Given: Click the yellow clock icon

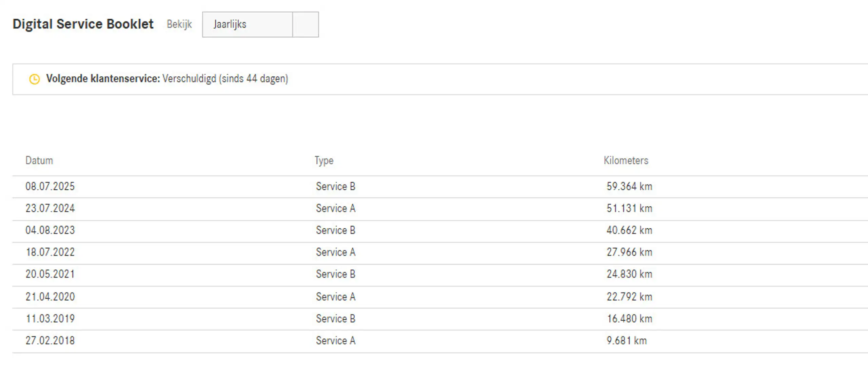Looking at the screenshot, I should coord(35,79).
